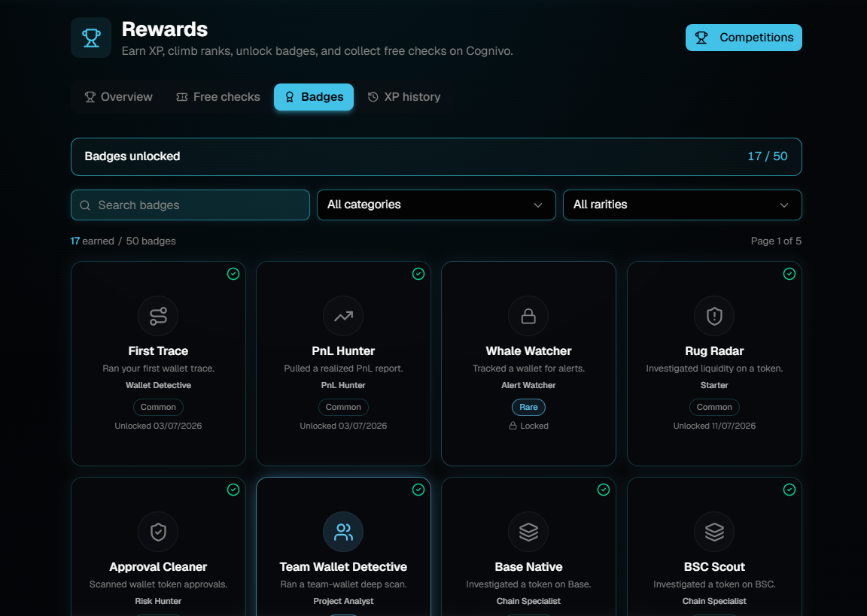867x616 pixels.
Task: Click the Unlocked 11/07/2026 date text
Action: click(x=714, y=426)
